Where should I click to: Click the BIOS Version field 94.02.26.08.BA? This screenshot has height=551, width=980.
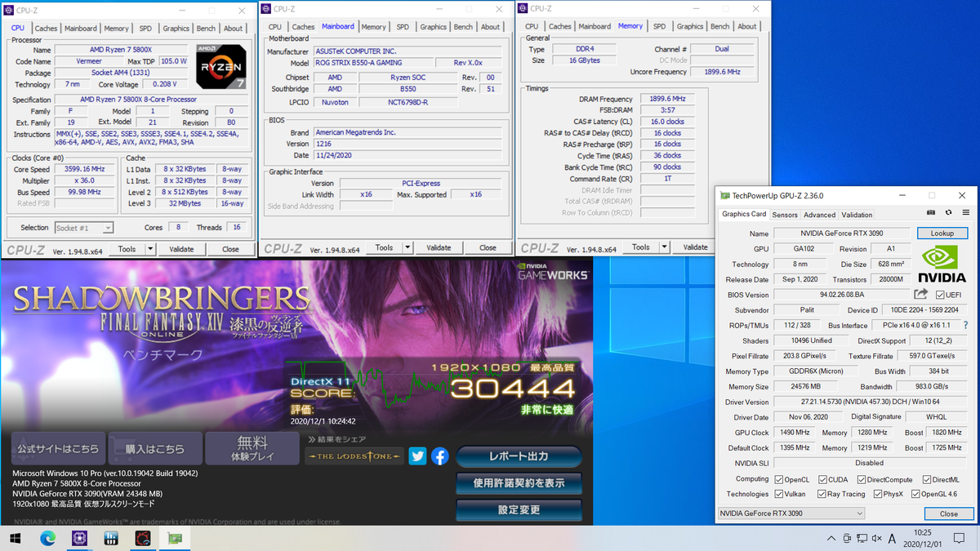coord(841,295)
